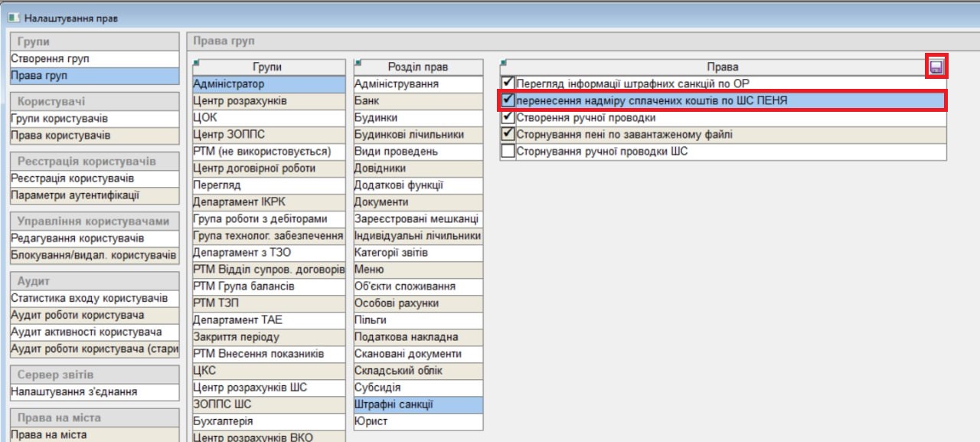This screenshot has height=442, width=980.
Task: Choose Податкова накладна in Розділ прав
Action: (x=406, y=337)
